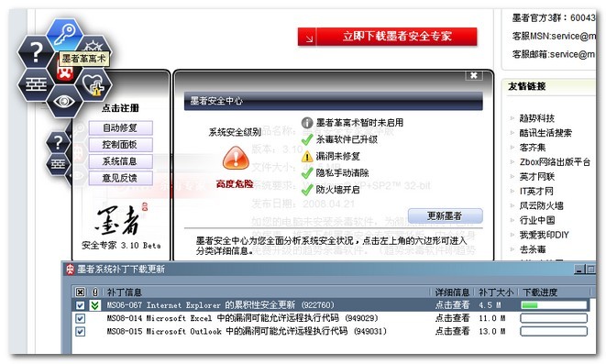Select the firewall brick wall hexagon
Image resolution: width=606 pixels, height=364 pixels.
coord(36,84)
